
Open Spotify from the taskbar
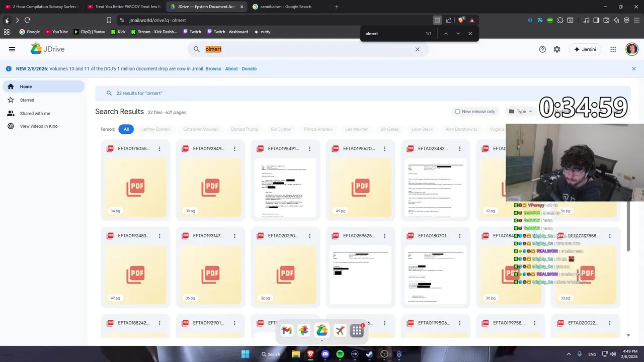(x=340, y=354)
